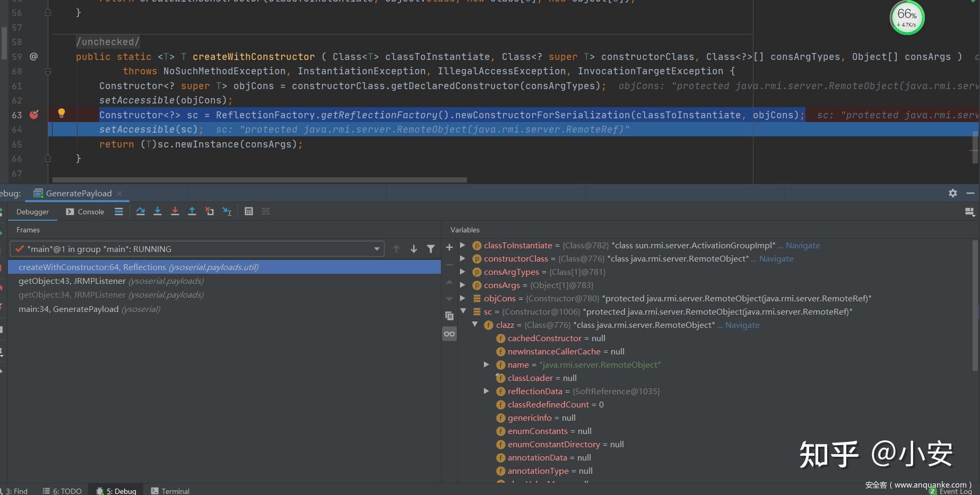Close the GeneratePayload debug tab
Image resolution: width=980 pixels, height=495 pixels.
(119, 194)
